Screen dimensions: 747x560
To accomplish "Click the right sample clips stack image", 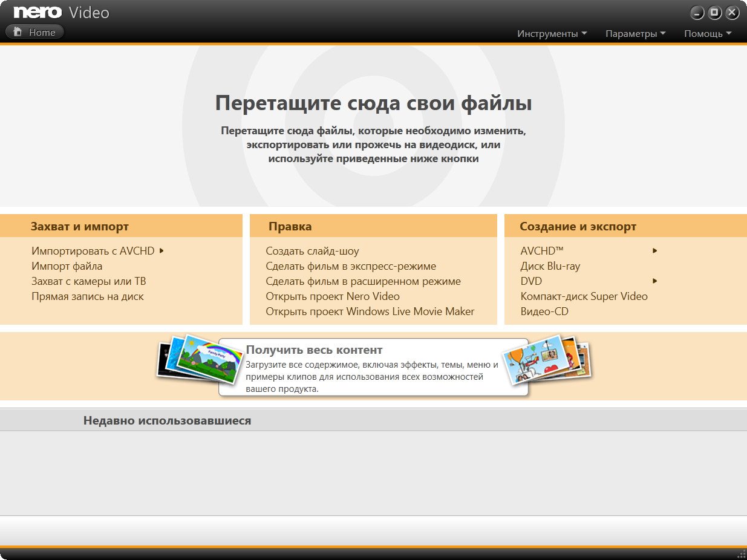I will click(547, 361).
